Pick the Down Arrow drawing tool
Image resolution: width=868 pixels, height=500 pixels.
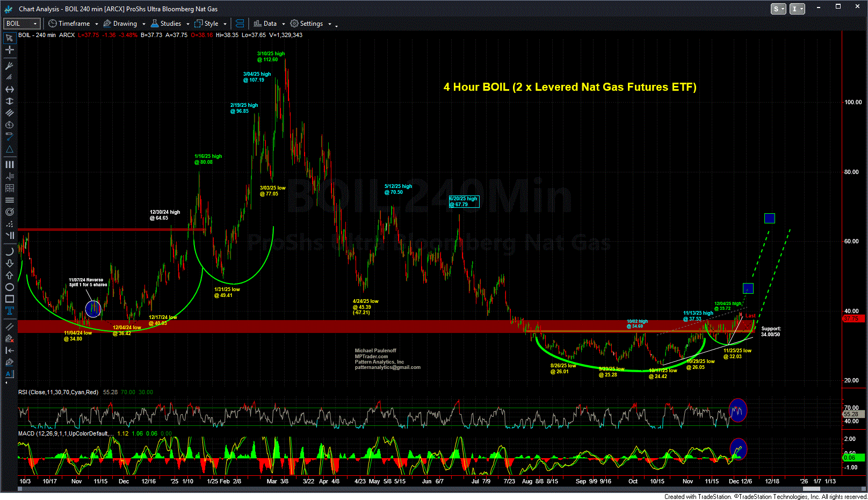9,263
